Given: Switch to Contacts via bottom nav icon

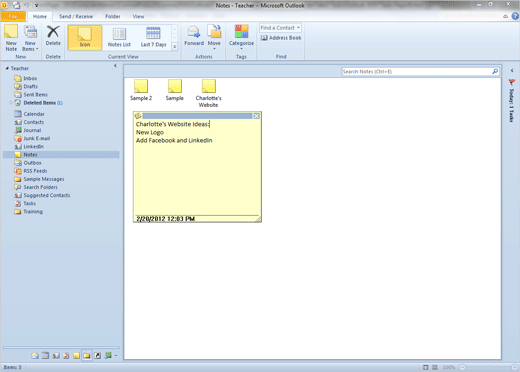Looking at the screenshot, I should 56,356.
